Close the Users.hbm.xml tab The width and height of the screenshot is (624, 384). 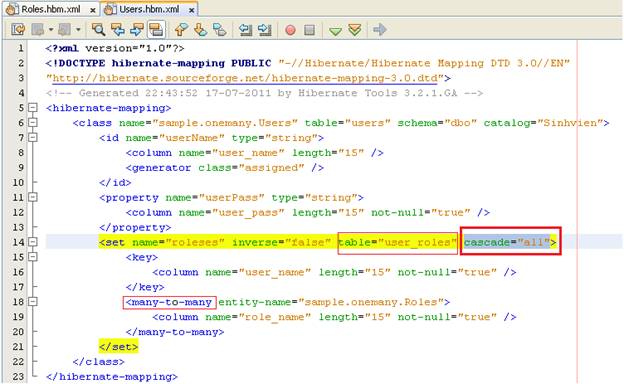point(191,10)
